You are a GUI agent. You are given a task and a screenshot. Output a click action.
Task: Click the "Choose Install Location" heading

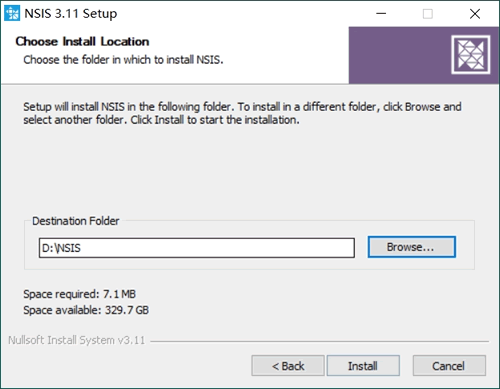[x=82, y=41]
